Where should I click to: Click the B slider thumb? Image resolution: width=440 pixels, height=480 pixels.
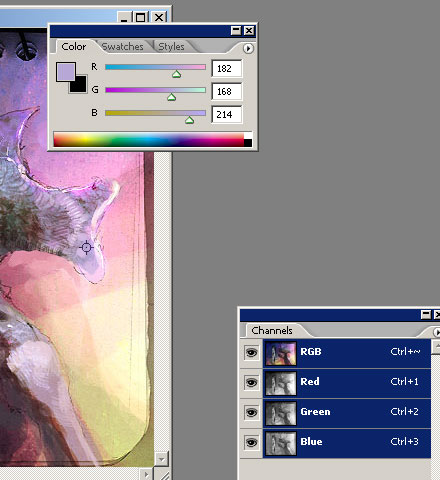click(189, 120)
